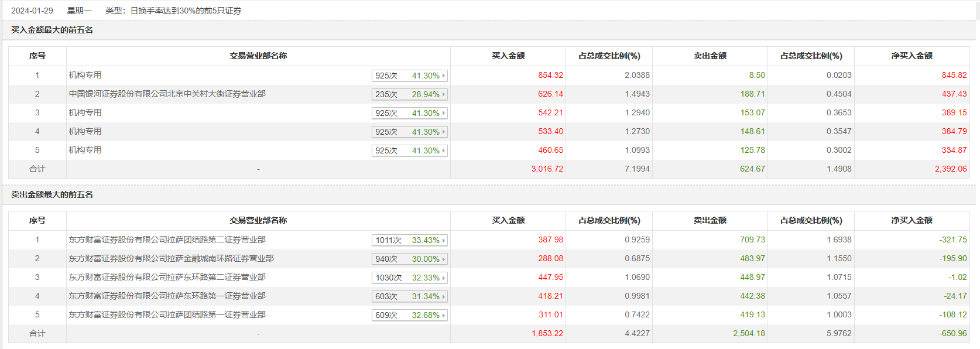Click 买入金额 header in sell table
Viewport: 980px width, 349px height.
[508, 220]
